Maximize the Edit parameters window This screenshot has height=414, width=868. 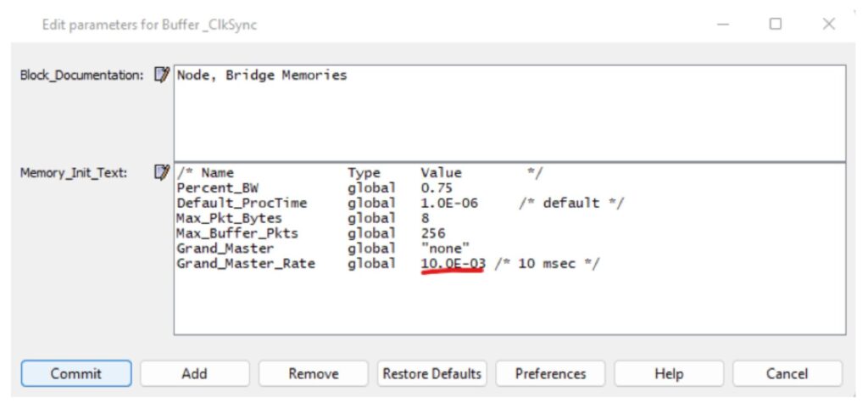[x=775, y=25]
